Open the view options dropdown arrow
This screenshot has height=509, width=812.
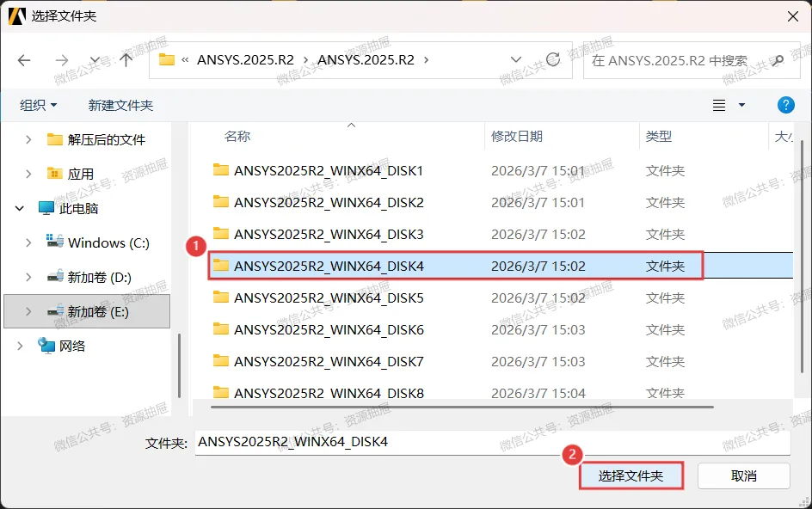click(x=741, y=105)
